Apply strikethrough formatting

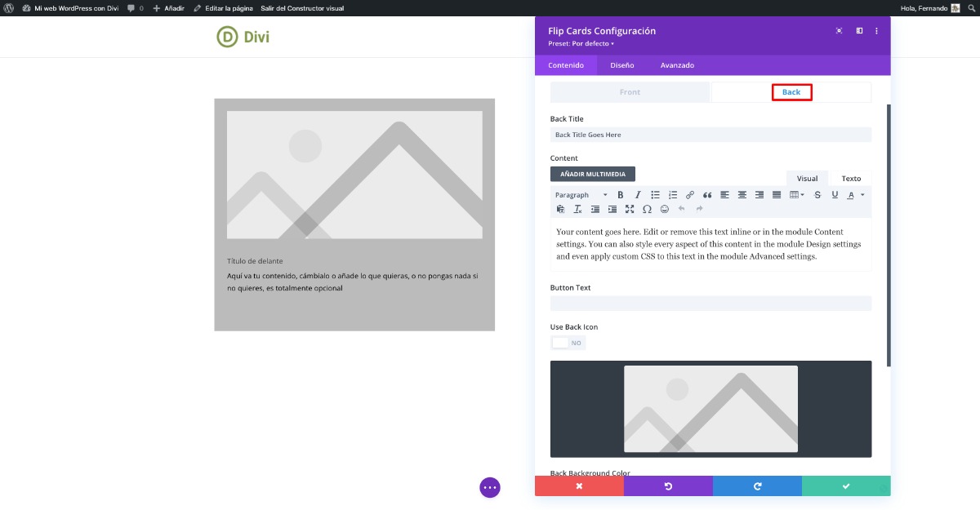817,195
